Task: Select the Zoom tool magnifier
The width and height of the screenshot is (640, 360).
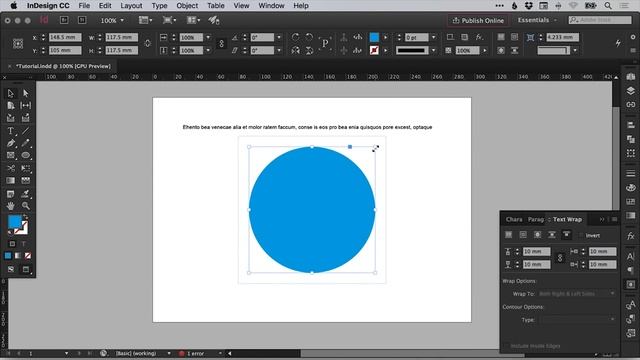Action: click(x=26, y=206)
